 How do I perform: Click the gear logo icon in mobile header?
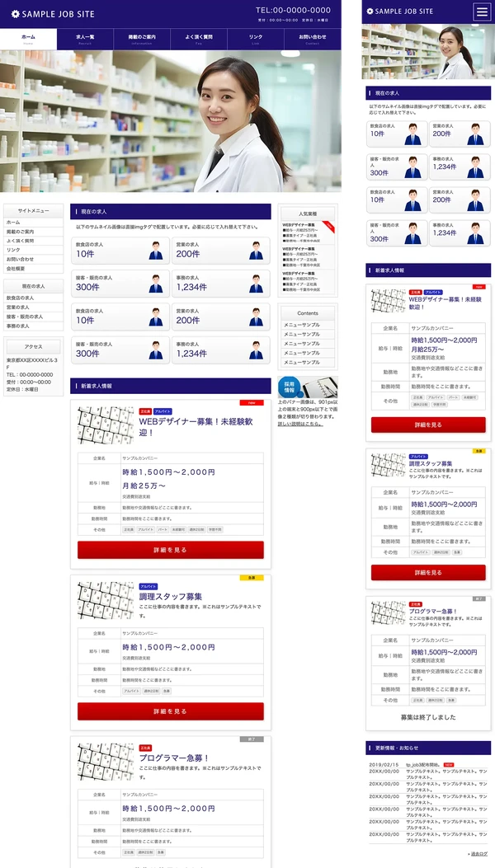(370, 11)
